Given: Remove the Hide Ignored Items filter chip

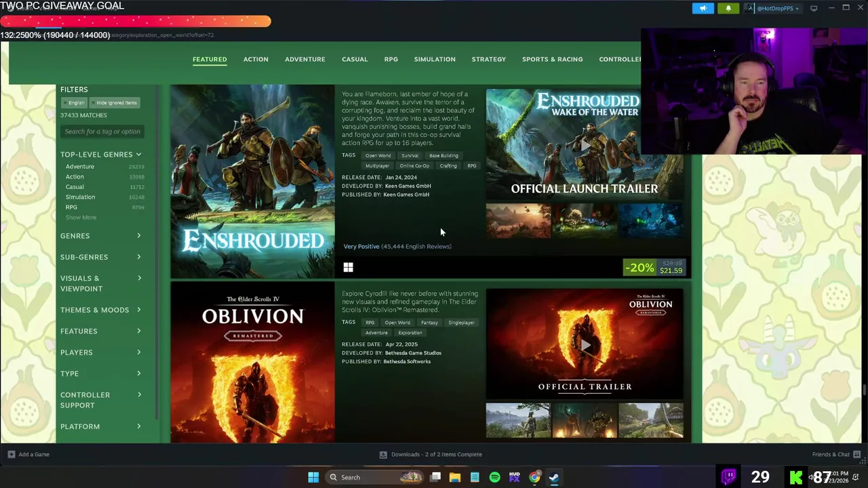Looking at the screenshot, I should [115, 103].
